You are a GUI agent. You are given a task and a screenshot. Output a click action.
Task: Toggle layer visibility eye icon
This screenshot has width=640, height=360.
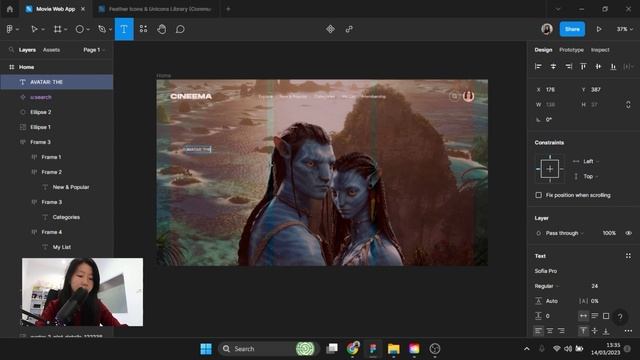(x=628, y=233)
